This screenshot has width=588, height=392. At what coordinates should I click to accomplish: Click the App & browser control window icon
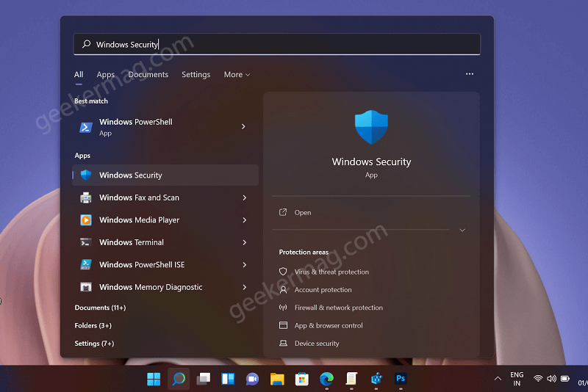click(x=283, y=325)
